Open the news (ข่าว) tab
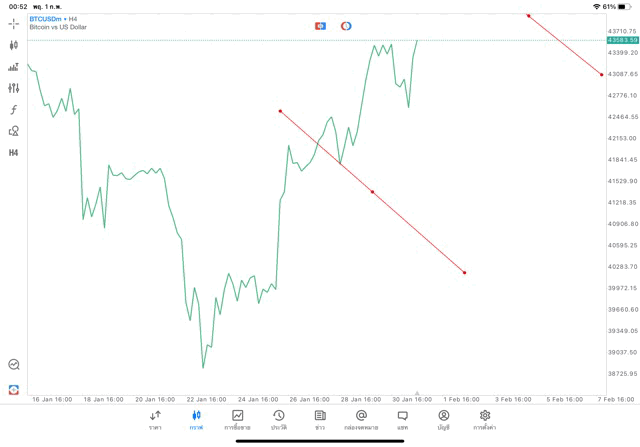640x447 pixels. (x=320, y=419)
